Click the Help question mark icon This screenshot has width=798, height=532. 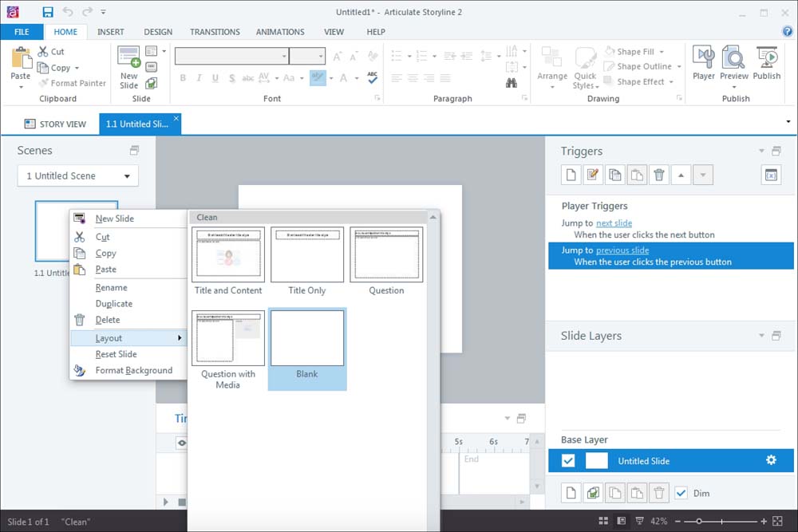787,32
